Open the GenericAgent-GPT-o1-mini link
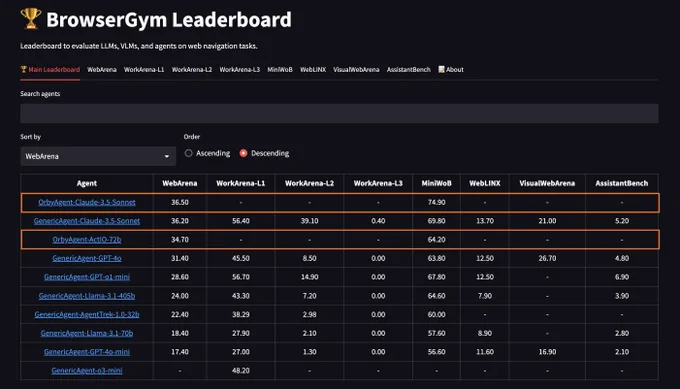 click(x=87, y=277)
